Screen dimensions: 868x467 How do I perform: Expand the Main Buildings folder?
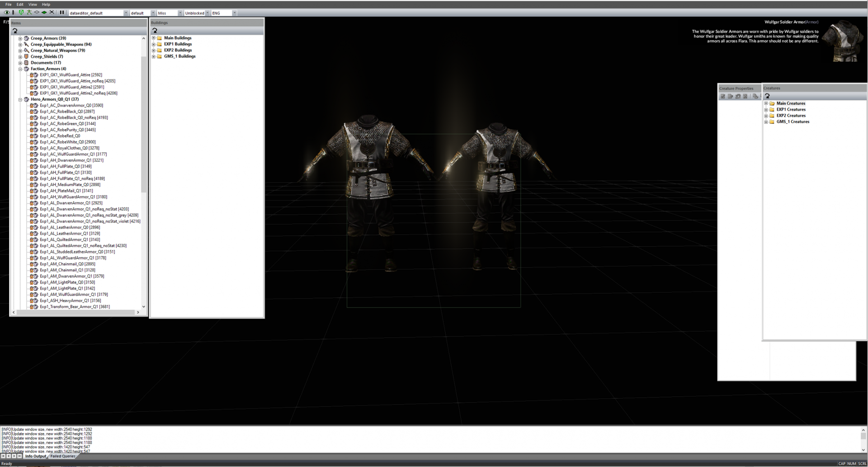click(154, 38)
